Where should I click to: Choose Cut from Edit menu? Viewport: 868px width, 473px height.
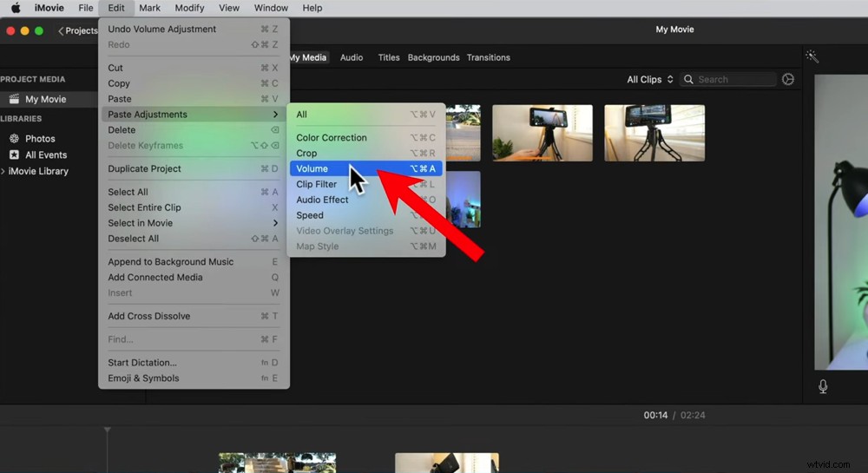[194, 68]
